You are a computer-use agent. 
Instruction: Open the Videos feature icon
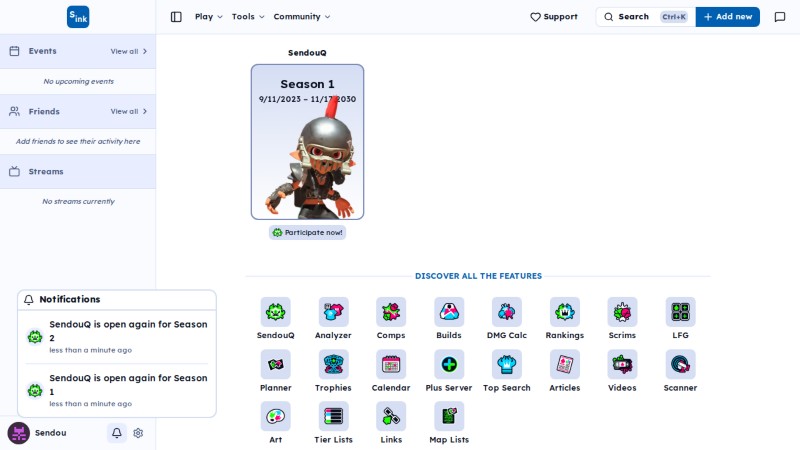pyautogui.click(x=622, y=364)
